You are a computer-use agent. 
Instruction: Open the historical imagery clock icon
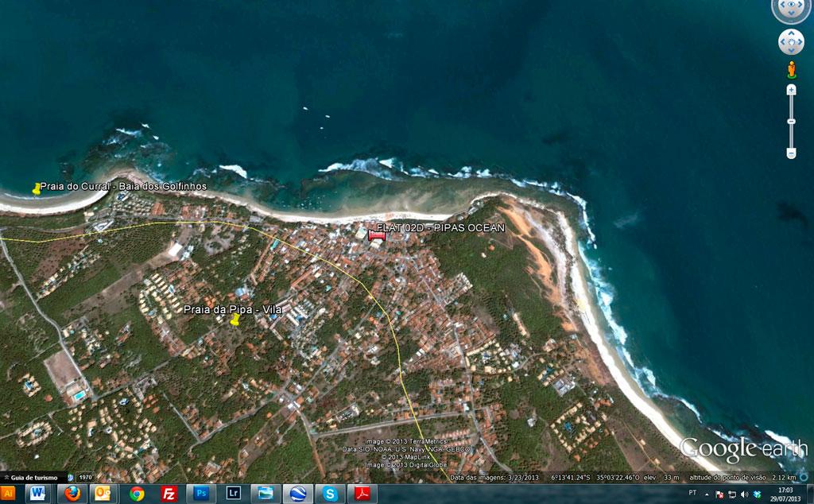pos(71,478)
